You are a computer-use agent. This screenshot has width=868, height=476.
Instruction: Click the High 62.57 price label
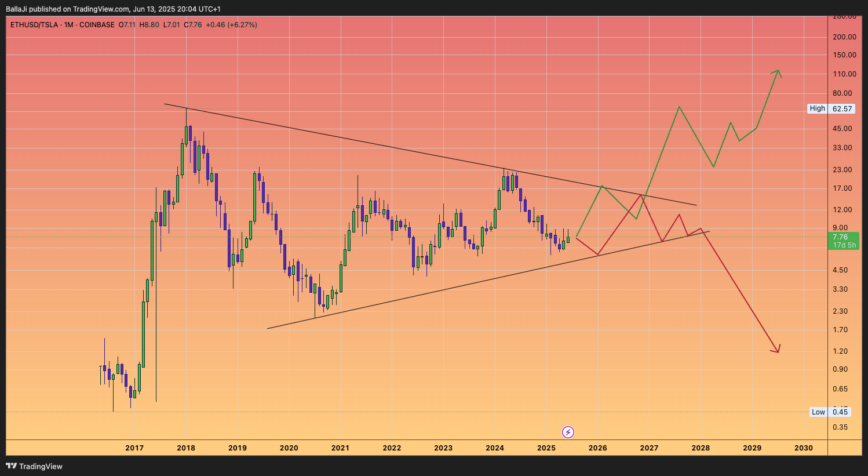[831, 108]
